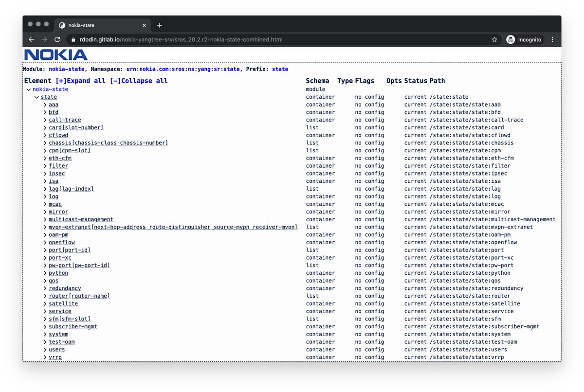Bookmark this page with the star icon

pos(494,40)
